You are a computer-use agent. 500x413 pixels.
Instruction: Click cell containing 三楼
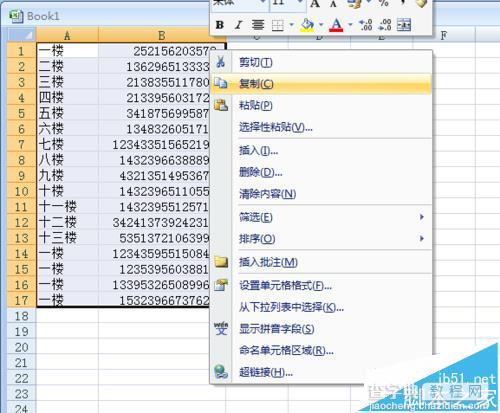click(x=67, y=82)
